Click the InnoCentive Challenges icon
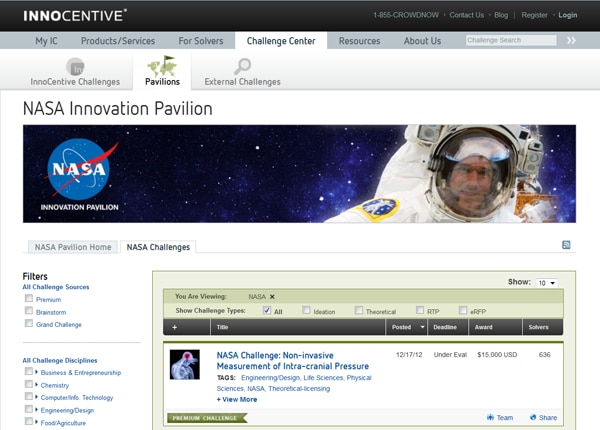Viewport: 600px width, 430px height. click(x=75, y=66)
